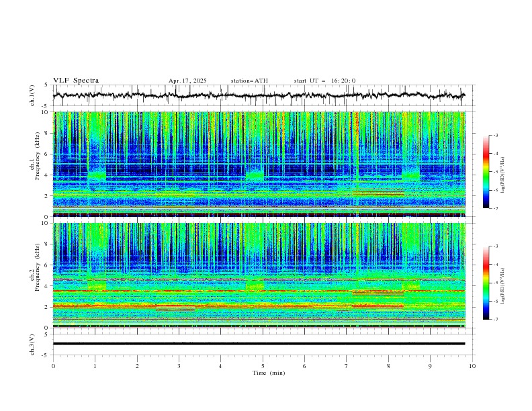Click time axis tick label "4"
532x411 pixels.
[x=220, y=366]
